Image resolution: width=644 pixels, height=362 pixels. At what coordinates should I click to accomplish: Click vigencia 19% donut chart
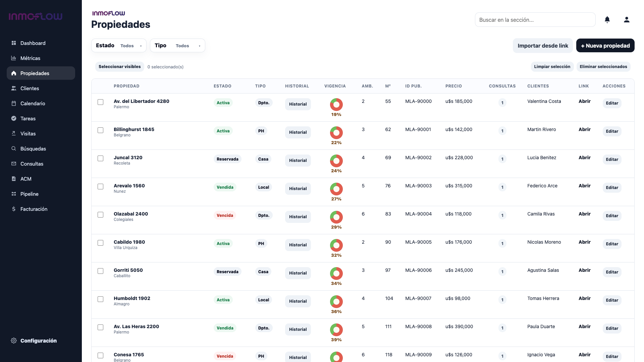[x=336, y=105]
